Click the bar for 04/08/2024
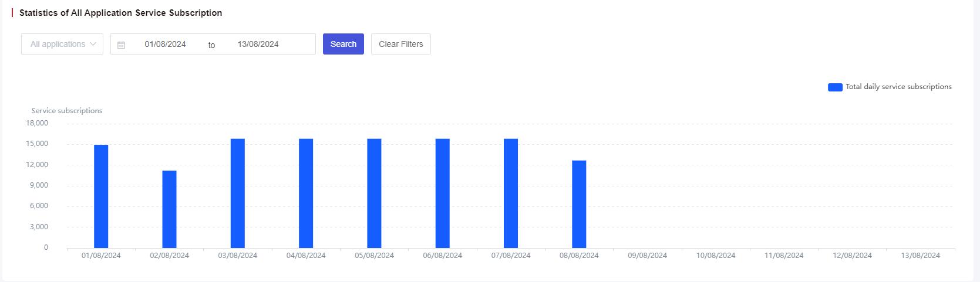 (x=306, y=193)
